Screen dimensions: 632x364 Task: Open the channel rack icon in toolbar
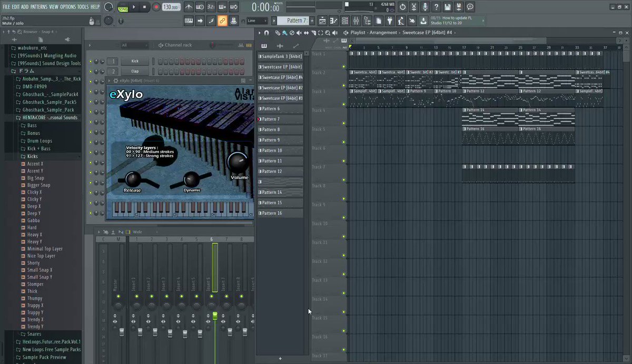click(345, 21)
